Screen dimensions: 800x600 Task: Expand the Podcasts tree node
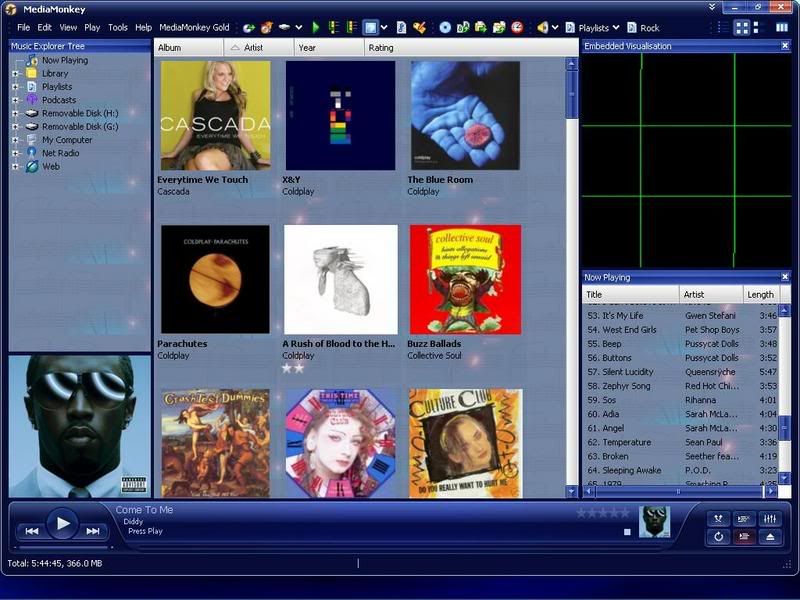point(15,100)
